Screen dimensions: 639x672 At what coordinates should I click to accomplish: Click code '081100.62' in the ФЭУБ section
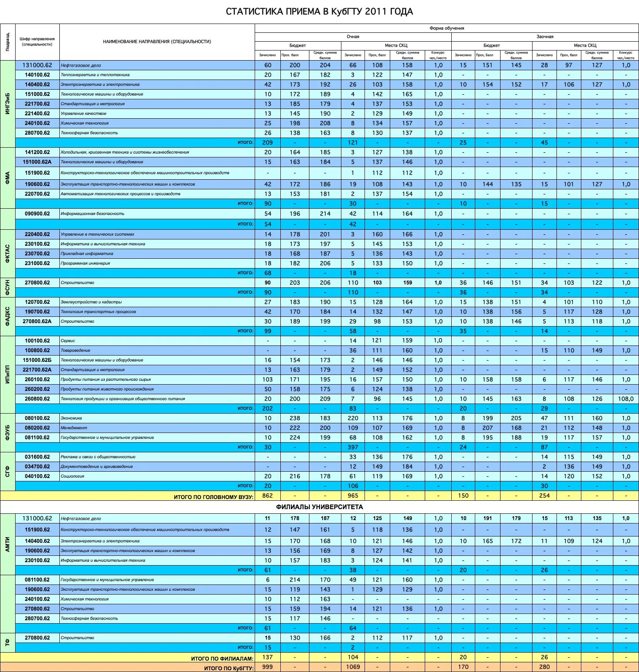coord(37,438)
